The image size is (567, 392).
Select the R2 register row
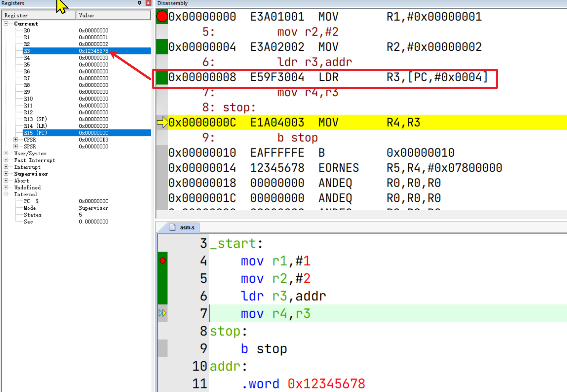[x=87, y=44]
